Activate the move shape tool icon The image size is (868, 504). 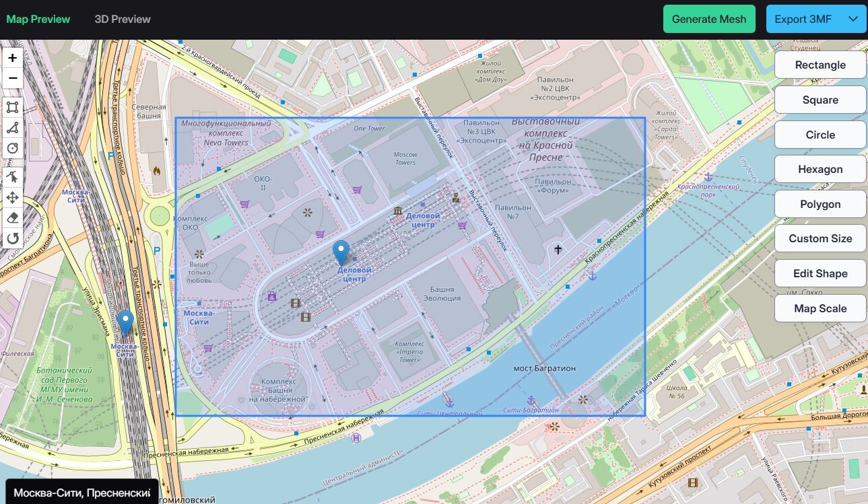coord(12,197)
